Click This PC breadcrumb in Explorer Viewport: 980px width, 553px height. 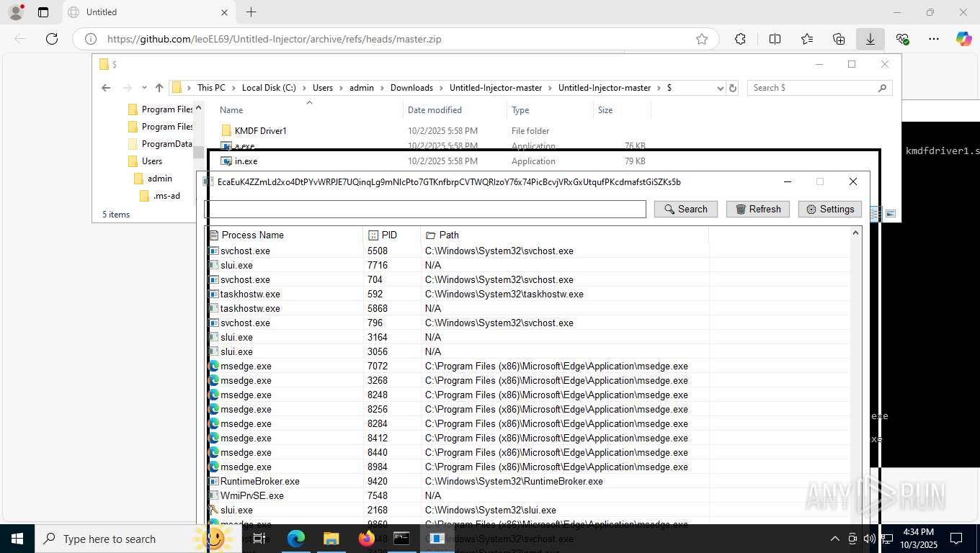211,88
